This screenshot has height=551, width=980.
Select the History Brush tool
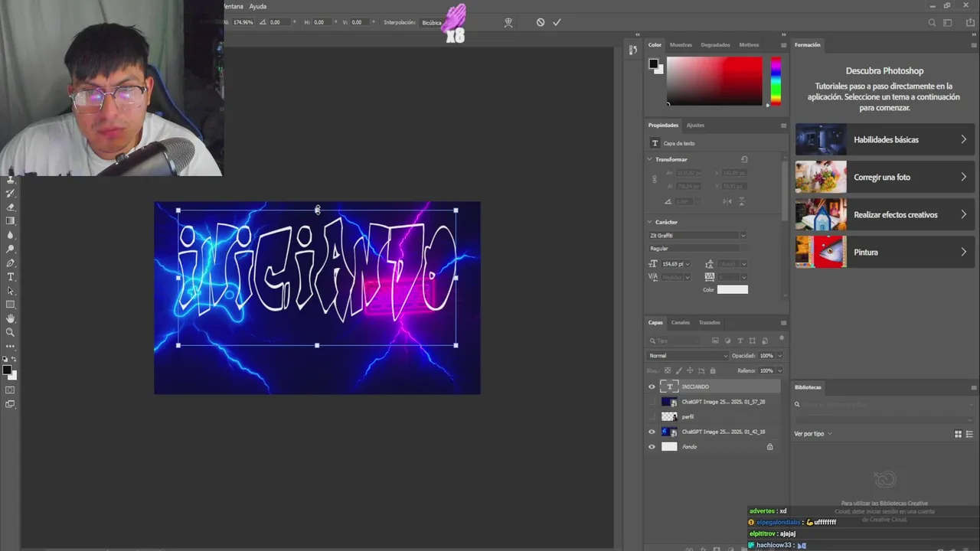11,194
